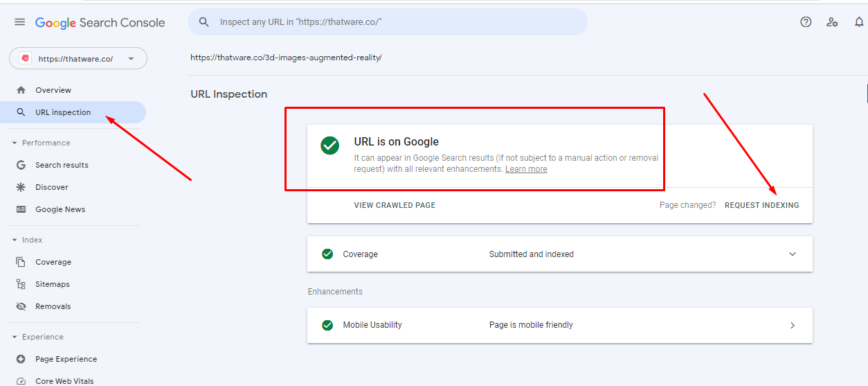Click the magnifier icon in search bar

point(204,22)
